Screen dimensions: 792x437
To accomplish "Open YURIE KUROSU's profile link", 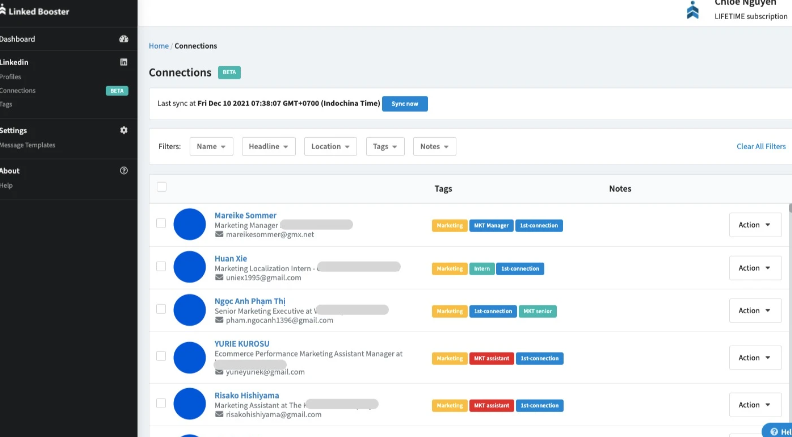I will coord(242,344).
